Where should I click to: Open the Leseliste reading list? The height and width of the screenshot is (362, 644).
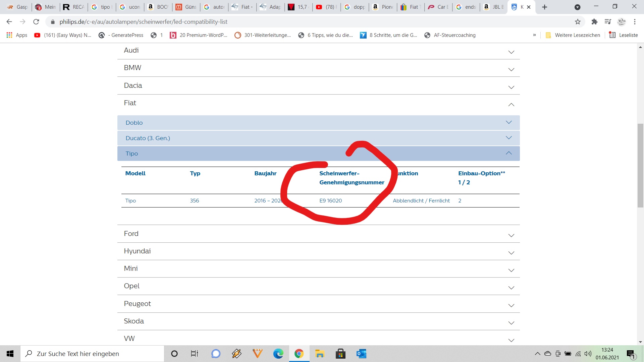[624, 35]
